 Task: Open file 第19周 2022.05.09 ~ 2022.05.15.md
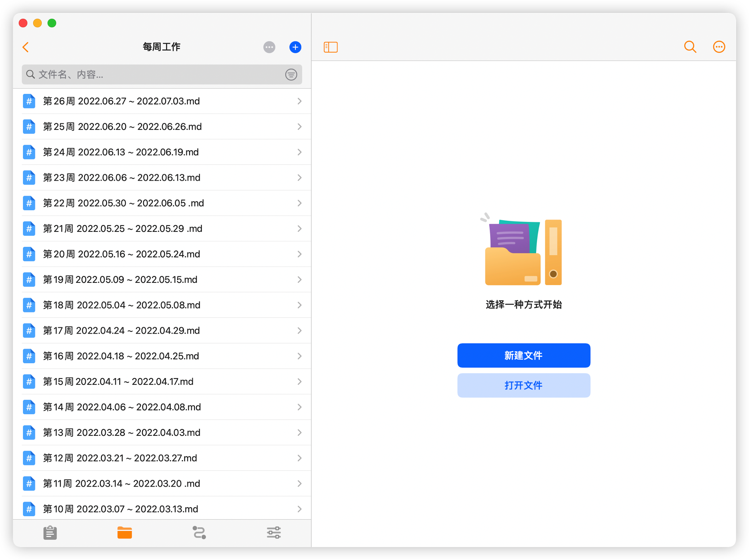[x=162, y=280]
